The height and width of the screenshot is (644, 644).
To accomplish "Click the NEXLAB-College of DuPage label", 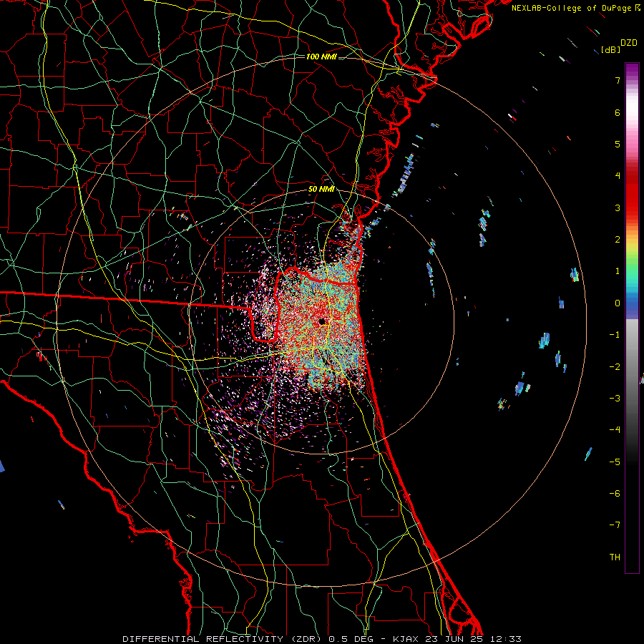I will (x=571, y=8).
